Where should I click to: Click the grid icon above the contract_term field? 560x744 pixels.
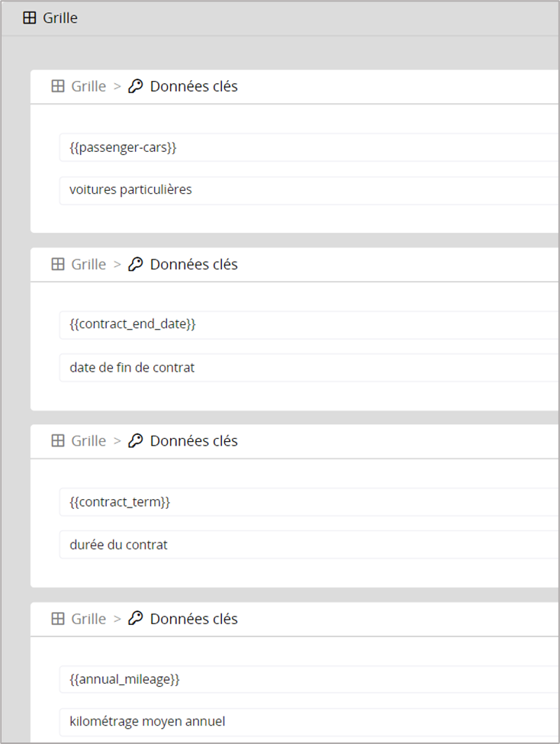tap(58, 440)
